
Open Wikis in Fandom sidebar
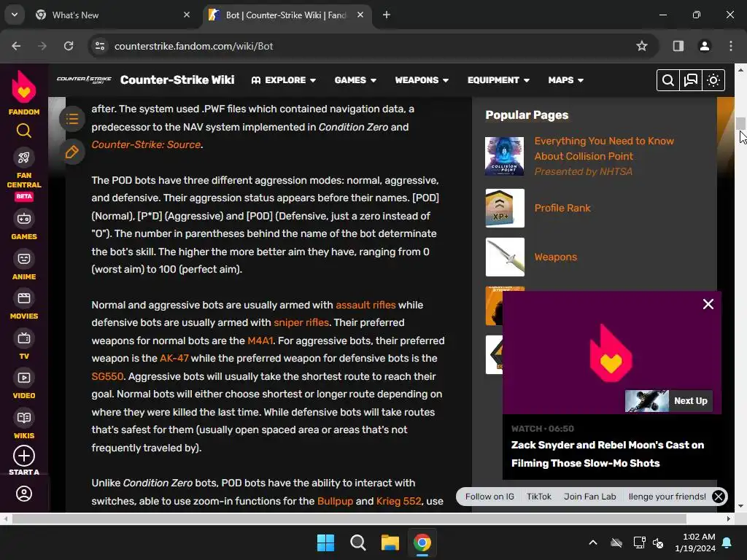click(24, 424)
